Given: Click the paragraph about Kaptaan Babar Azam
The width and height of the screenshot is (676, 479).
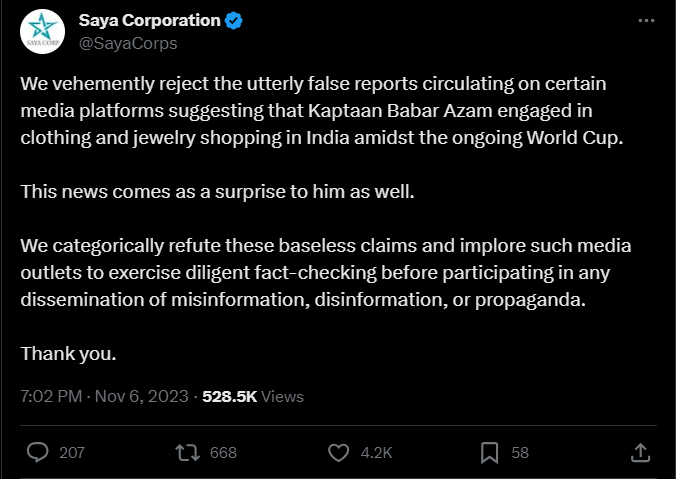Looking at the screenshot, I should (321, 110).
